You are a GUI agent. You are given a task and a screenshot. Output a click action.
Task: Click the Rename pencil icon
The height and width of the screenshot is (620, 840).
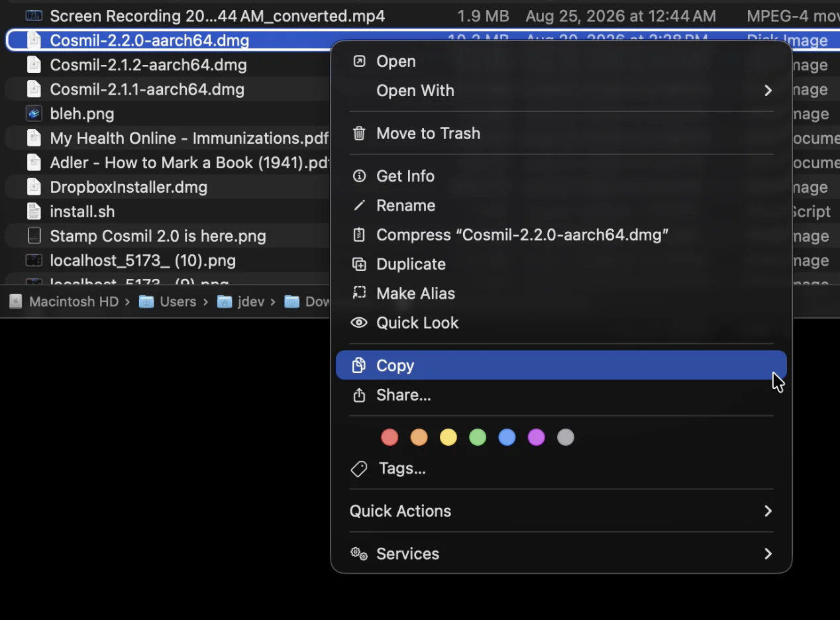[359, 205]
